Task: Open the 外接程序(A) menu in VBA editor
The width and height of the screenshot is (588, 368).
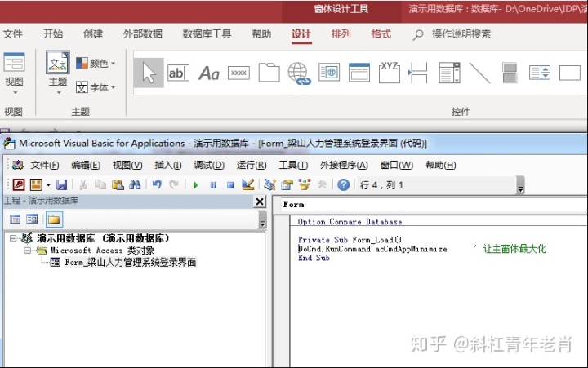Action: [344, 165]
